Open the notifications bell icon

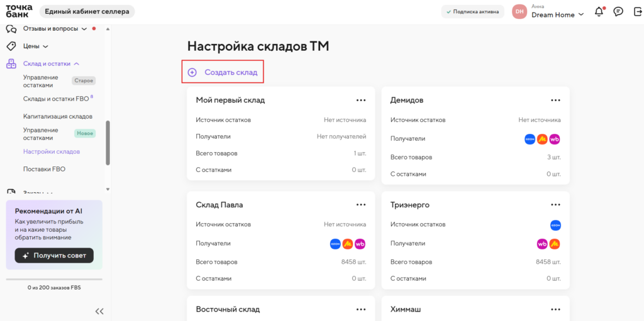click(599, 12)
